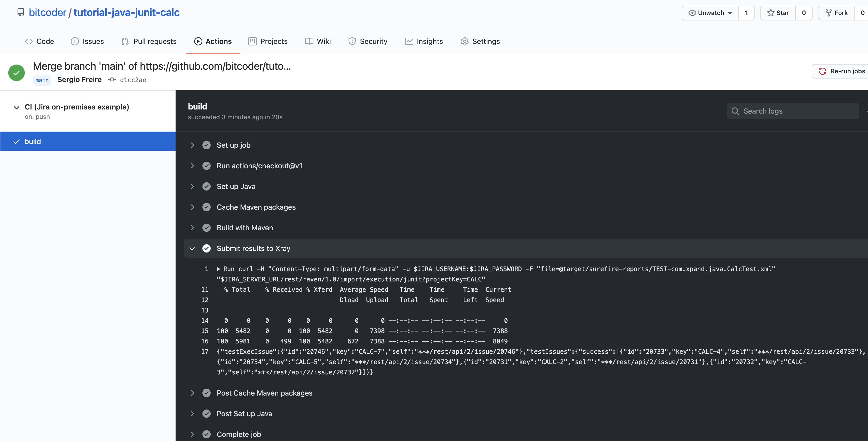Screen dimensions: 868x441
Task: Focus the Search logs field
Action: (793, 111)
